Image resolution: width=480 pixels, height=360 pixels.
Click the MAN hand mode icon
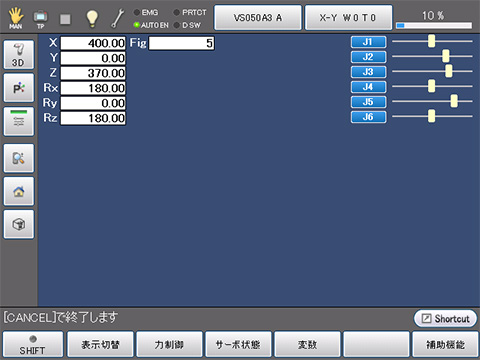coord(16,18)
